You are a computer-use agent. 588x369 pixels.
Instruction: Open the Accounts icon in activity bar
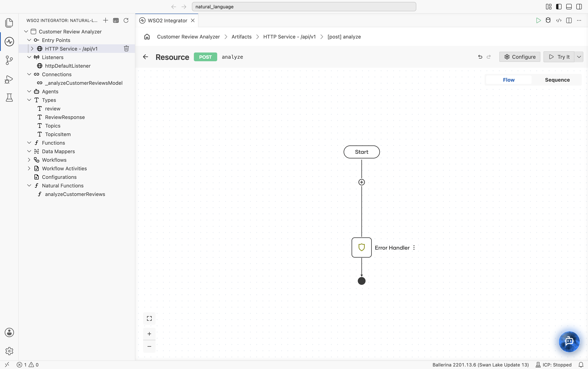9,332
